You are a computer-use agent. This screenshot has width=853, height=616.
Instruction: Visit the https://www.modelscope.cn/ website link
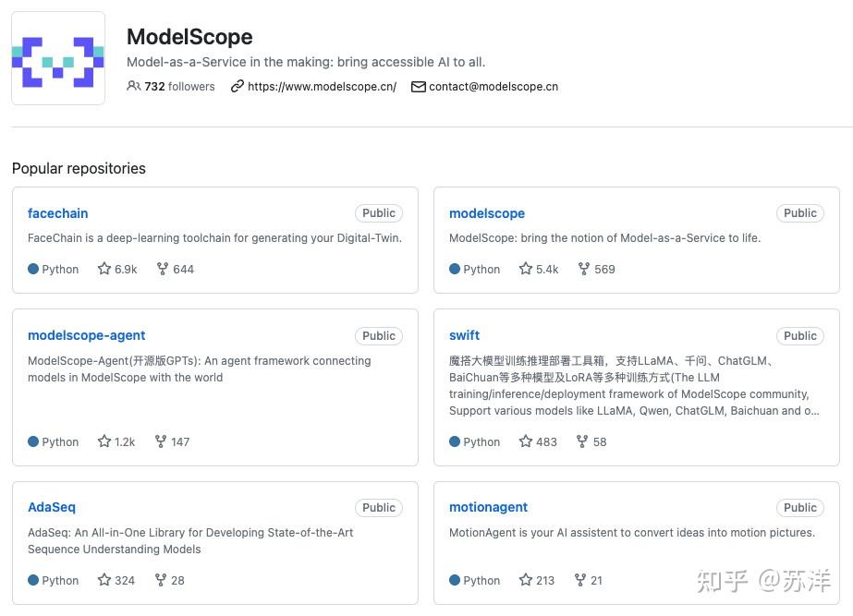[x=323, y=87]
